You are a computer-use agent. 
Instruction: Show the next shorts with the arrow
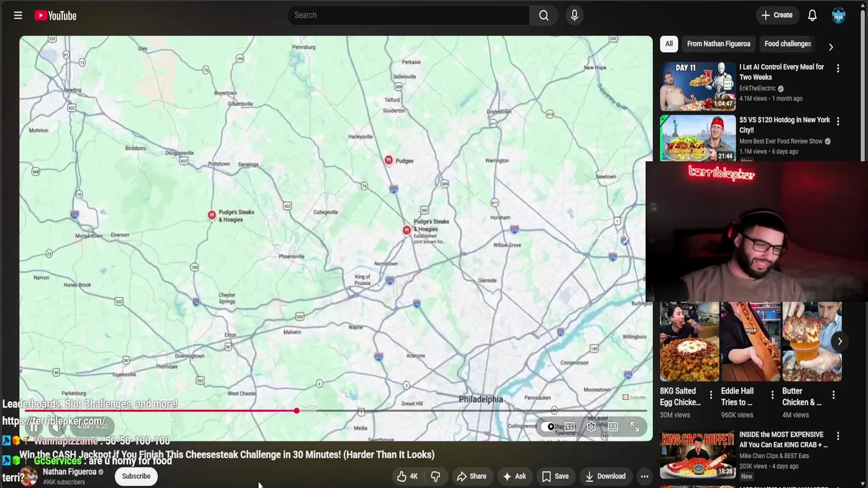[840, 342]
